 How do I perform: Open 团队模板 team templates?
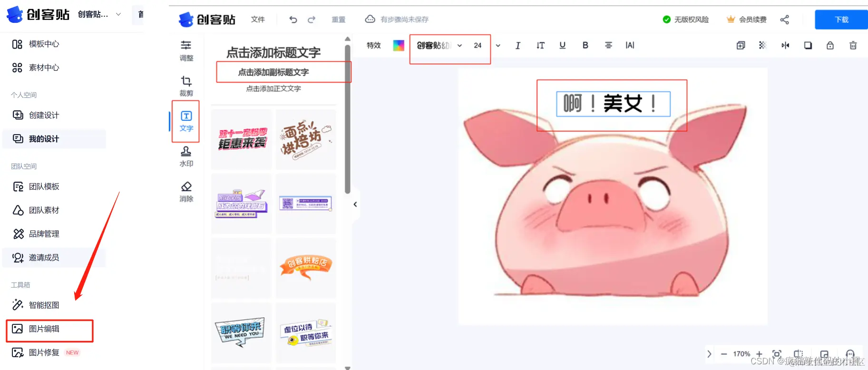(36, 186)
